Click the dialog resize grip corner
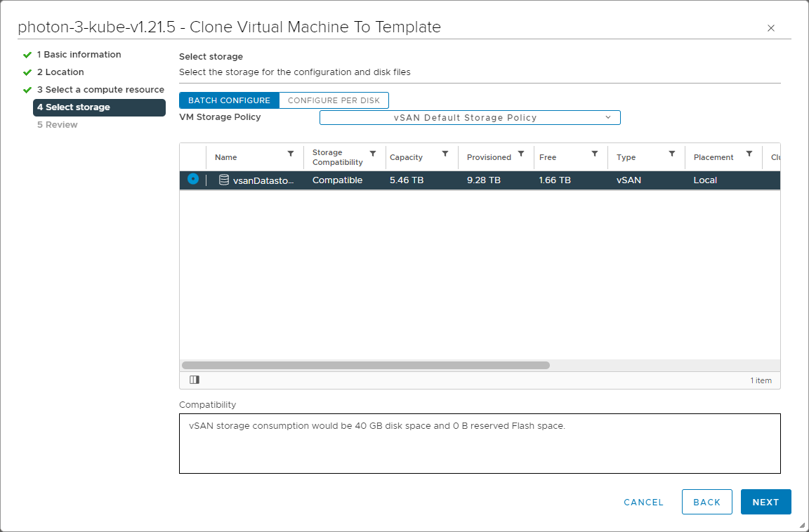 [802, 525]
